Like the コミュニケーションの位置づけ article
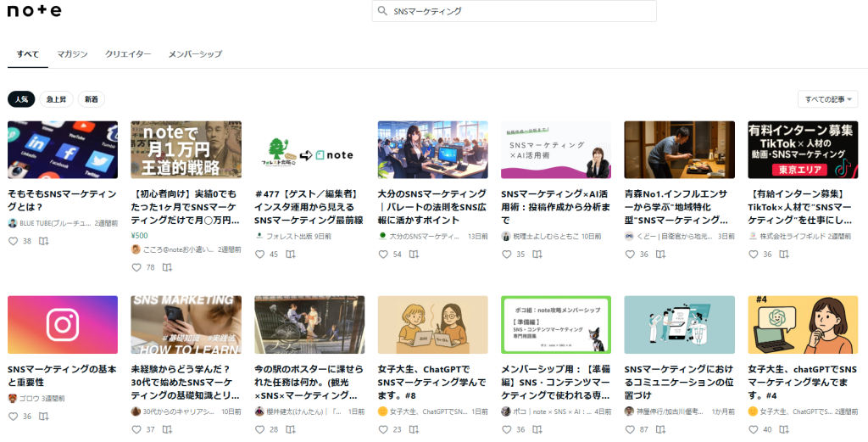This screenshot has width=868, height=442. (x=630, y=429)
